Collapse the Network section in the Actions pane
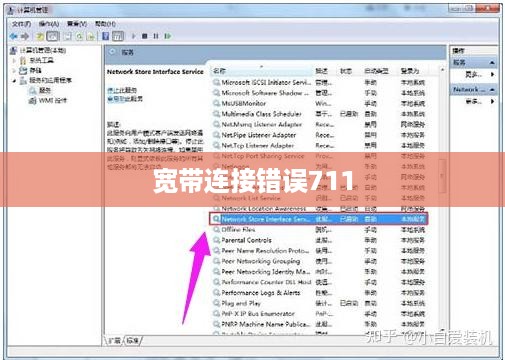This screenshot has width=505, height=360. pyautogui.click(x=492, y=89)
